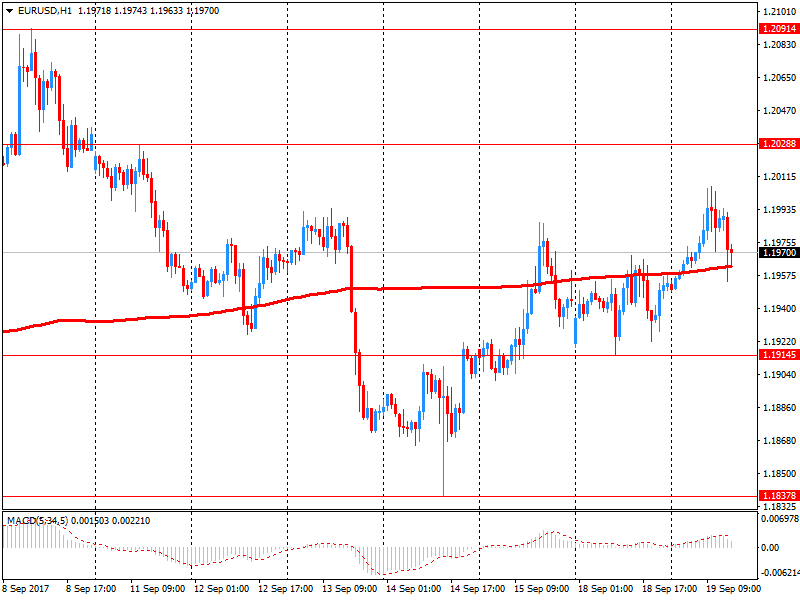This screenshot has height=600, width=800.
Task: Click the 18 Sep 01:00 time label
Action: 605,589
